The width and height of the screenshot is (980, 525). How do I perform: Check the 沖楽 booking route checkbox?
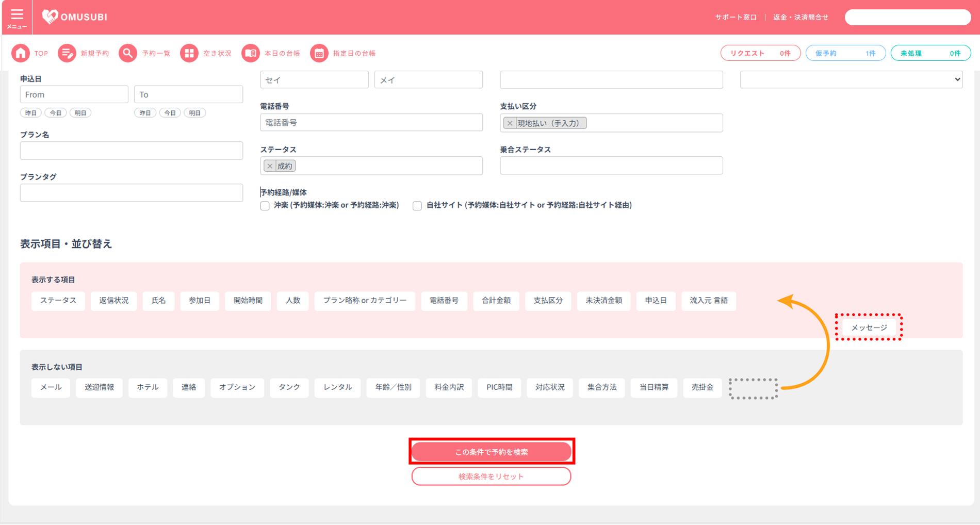265,206
